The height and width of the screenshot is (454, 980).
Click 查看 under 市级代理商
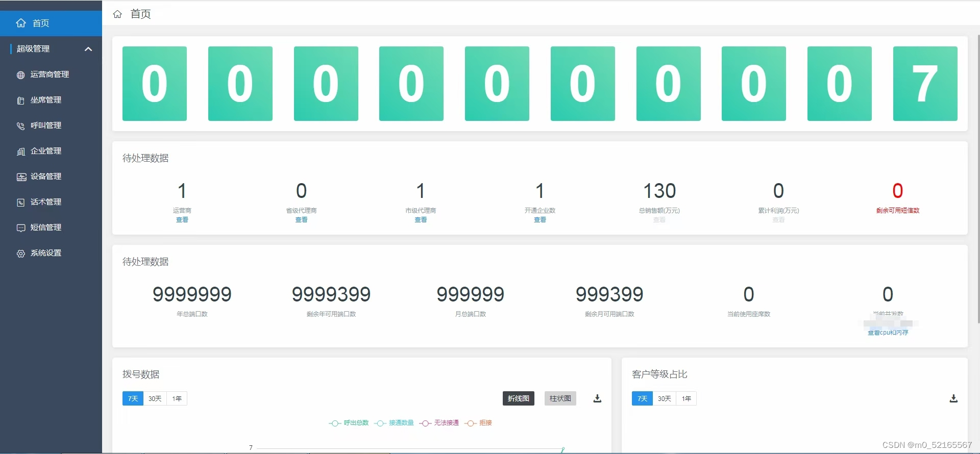421,220
